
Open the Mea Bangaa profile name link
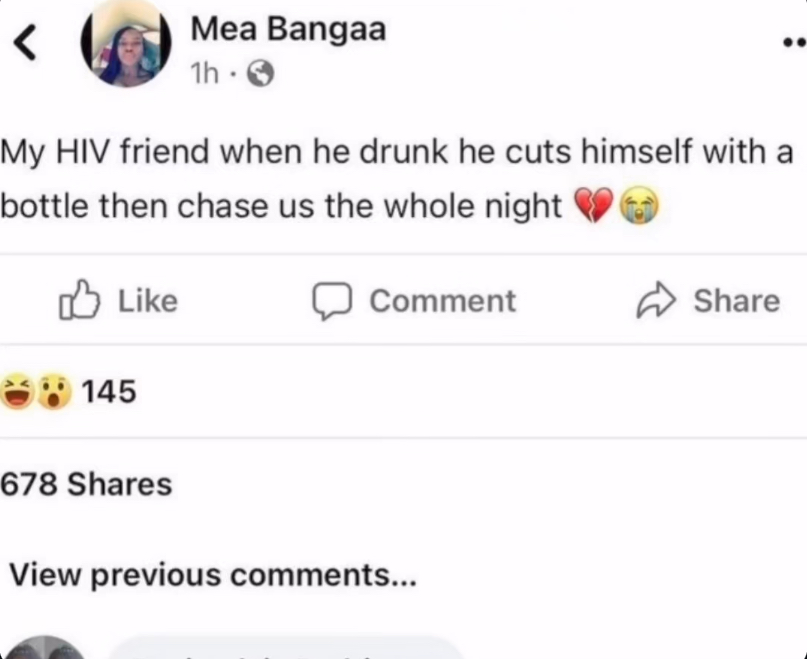[288, 30]
